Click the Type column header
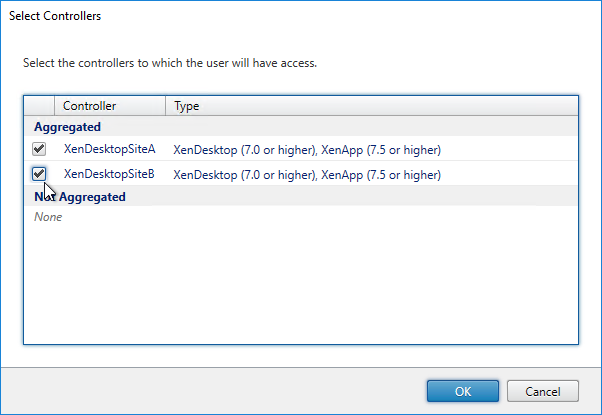The height and width of the screenshot is (415, 602). click(x=372, y=106)
